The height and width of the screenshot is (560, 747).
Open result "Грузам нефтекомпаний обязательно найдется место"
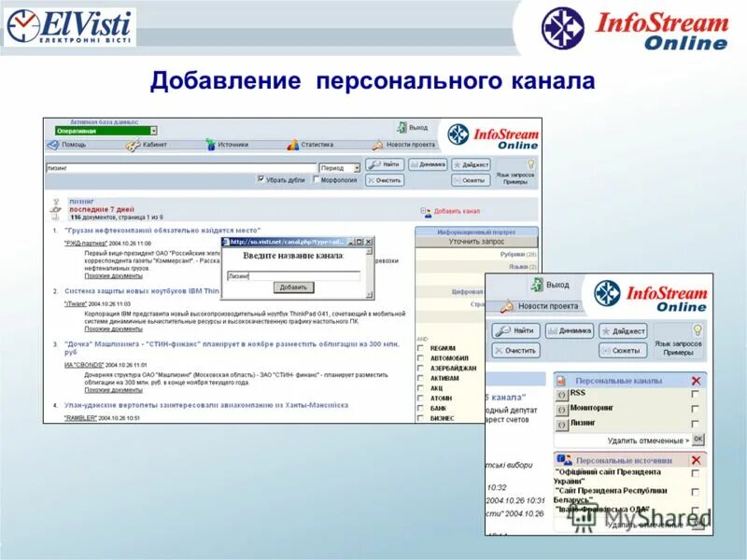[x=162, y=231]
